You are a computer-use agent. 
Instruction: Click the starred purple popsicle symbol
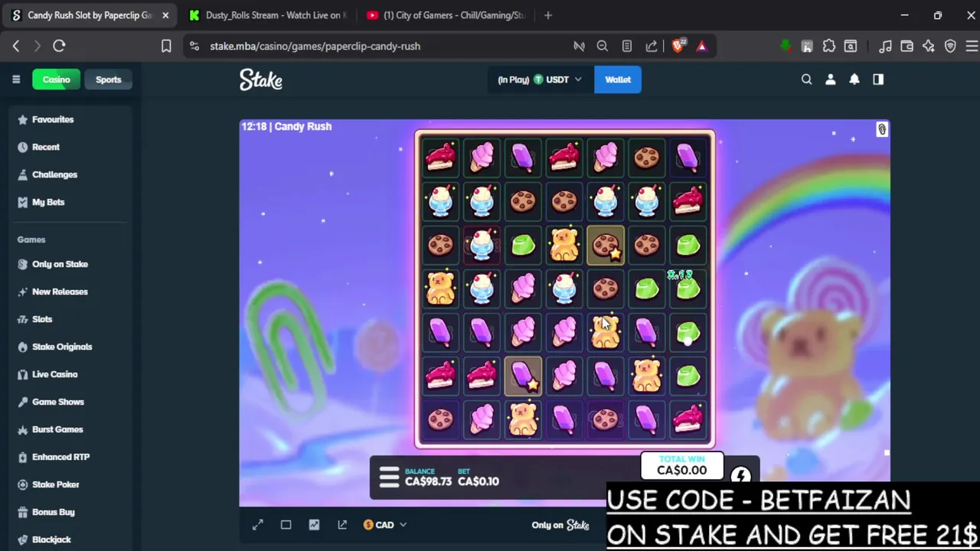click(x=523, y=376)
